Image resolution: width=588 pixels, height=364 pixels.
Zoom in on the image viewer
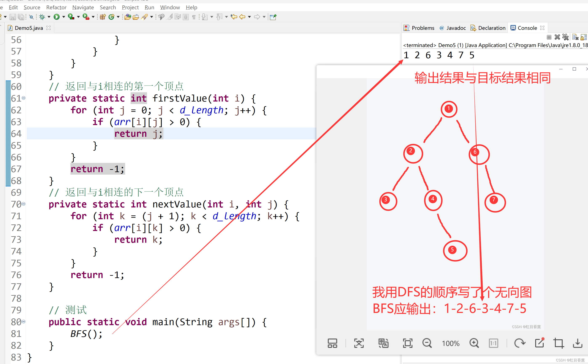pos(474,343)
